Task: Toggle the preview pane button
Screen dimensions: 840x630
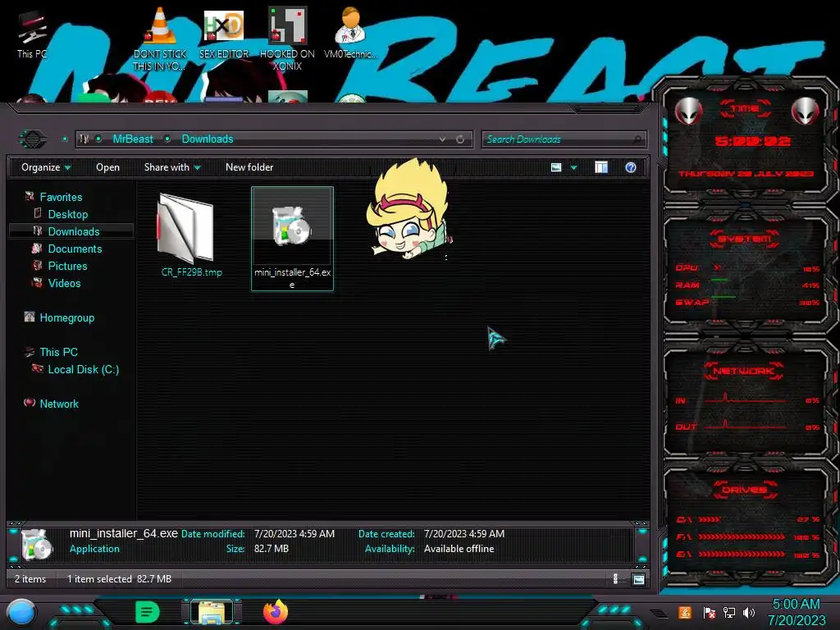Action: coord(601,167)
